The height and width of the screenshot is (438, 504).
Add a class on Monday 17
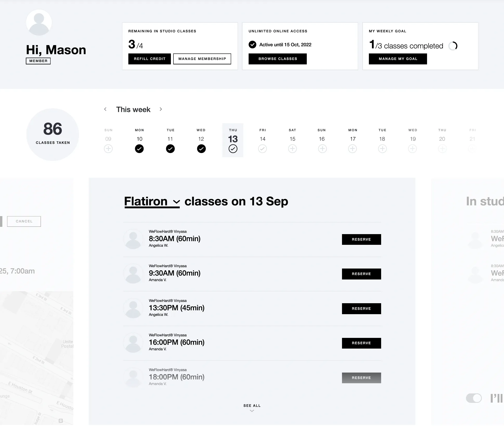352,149
